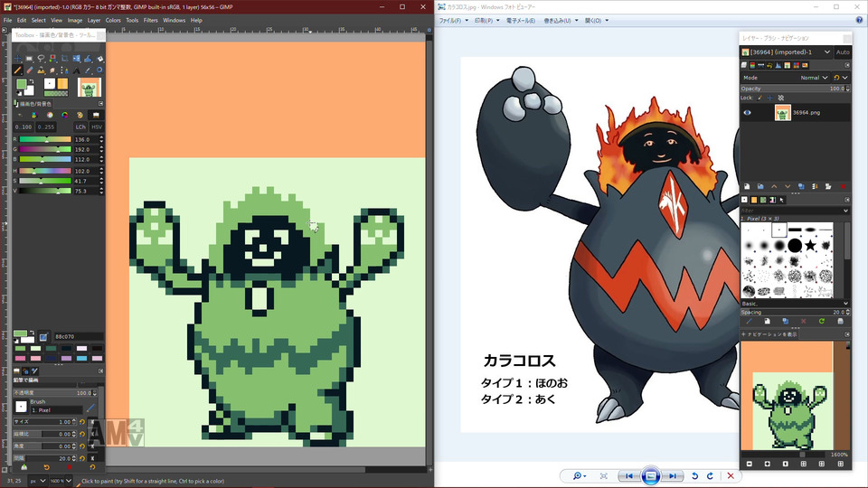Select the Color Picker tool

pos(88,70)
